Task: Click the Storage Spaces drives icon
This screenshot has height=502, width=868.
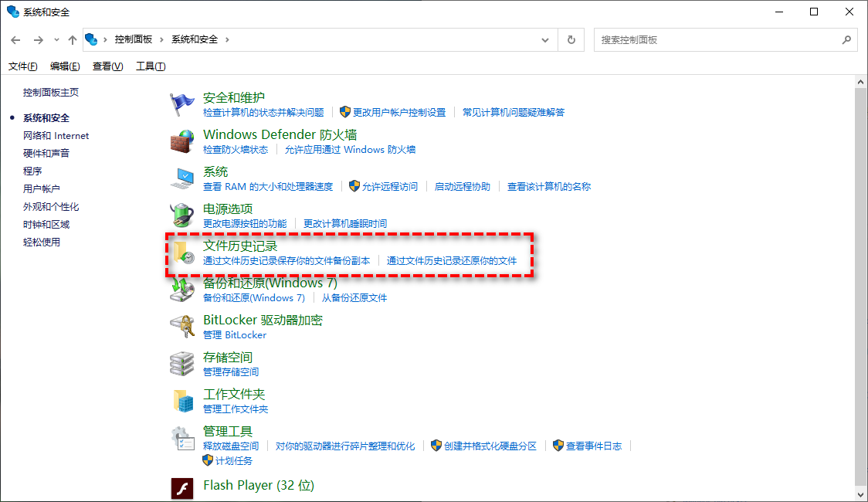Action: (x=181, y=364)
